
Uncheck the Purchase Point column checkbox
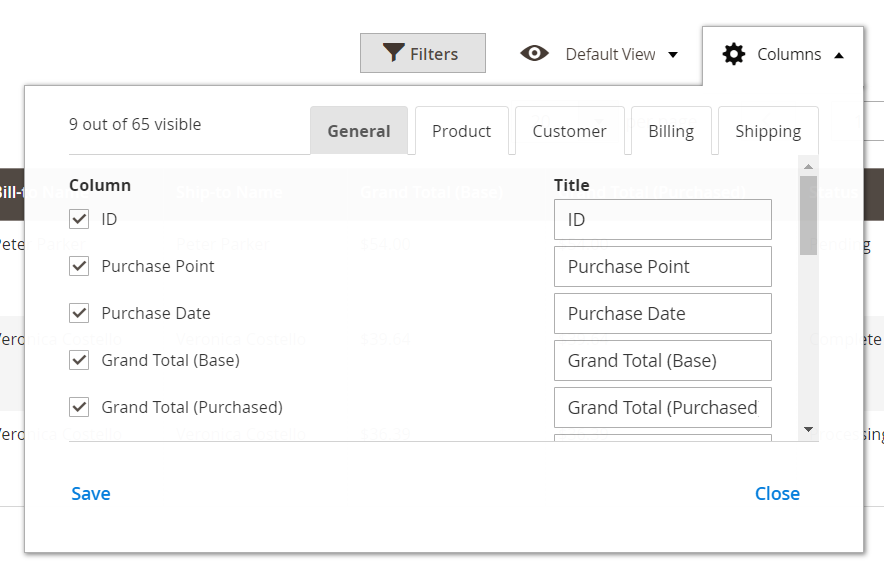tap(79, 266)
